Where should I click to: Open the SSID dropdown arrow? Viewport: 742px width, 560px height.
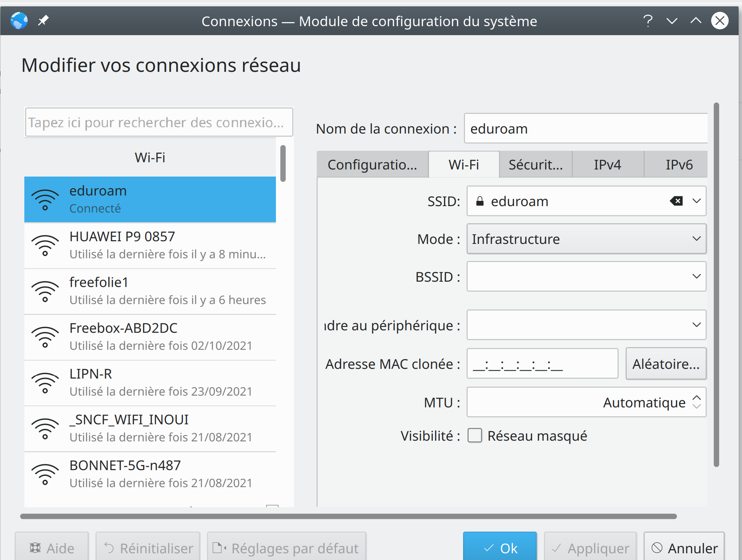[x=696, y=201]
